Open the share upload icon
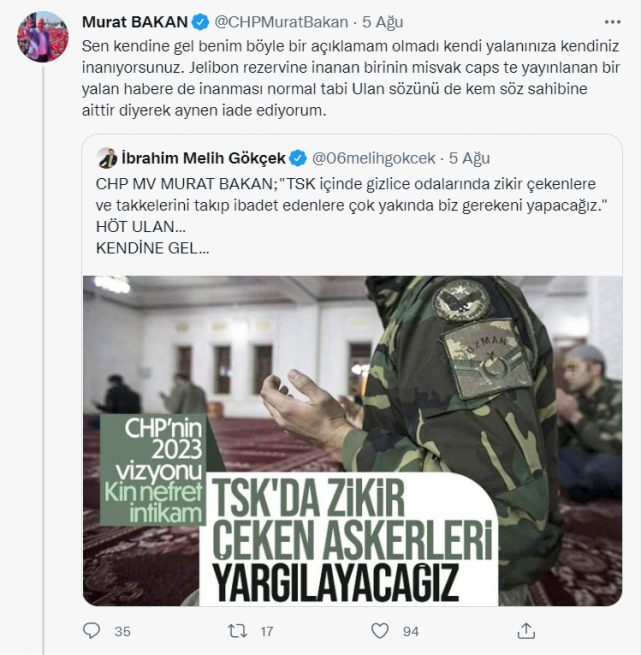 (x=526, y=631)
